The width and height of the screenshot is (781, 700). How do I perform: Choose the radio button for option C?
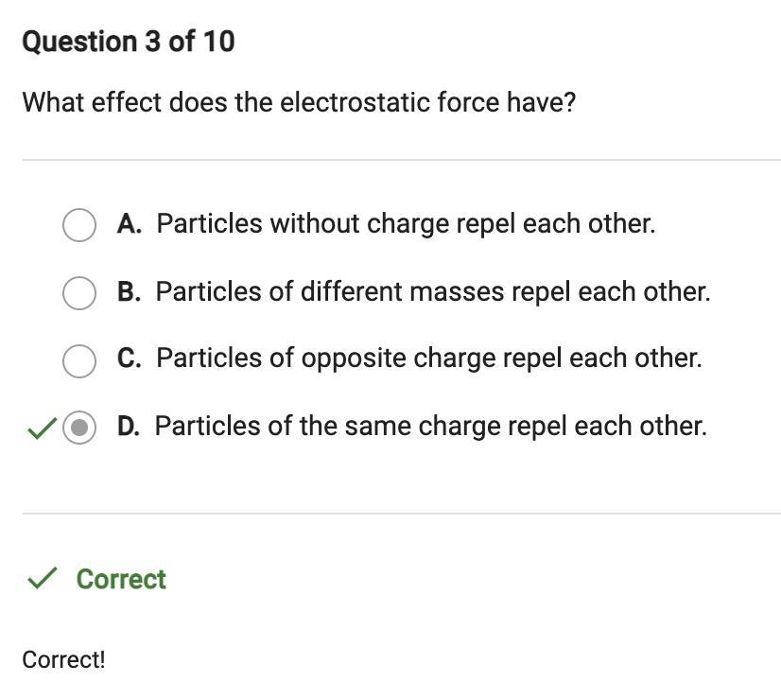(x=78, y=359)
